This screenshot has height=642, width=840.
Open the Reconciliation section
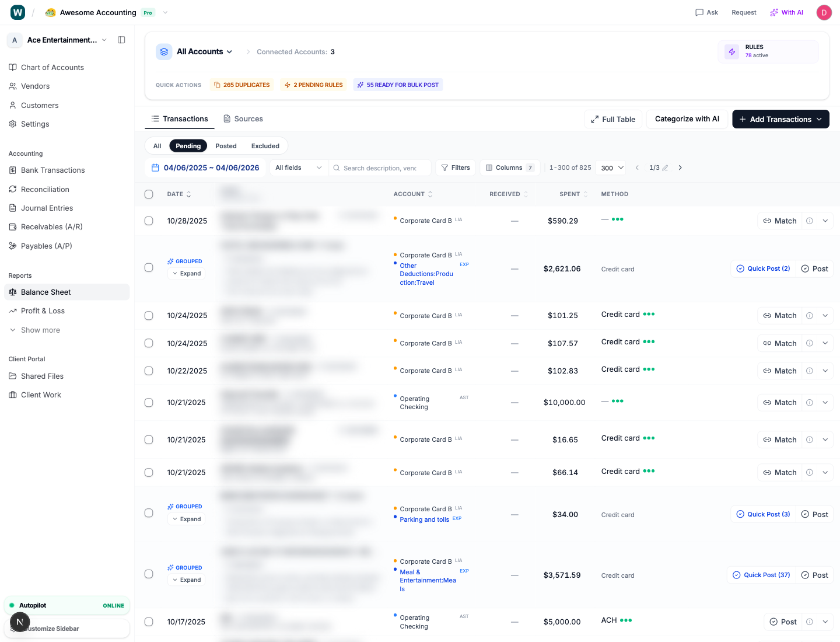coord(44,189)
